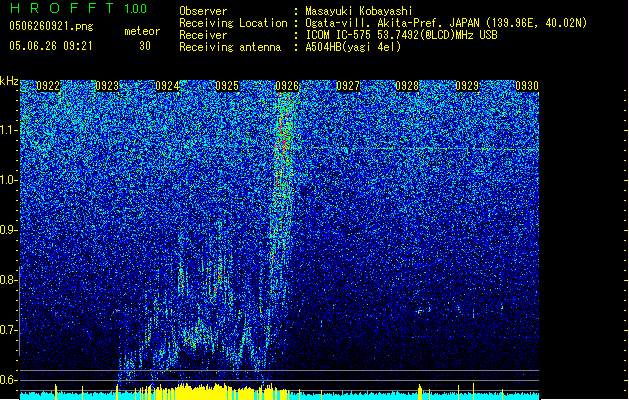Click the 0928 time marker
Viewport: 629px width, 400px height.
coord(407,86)
